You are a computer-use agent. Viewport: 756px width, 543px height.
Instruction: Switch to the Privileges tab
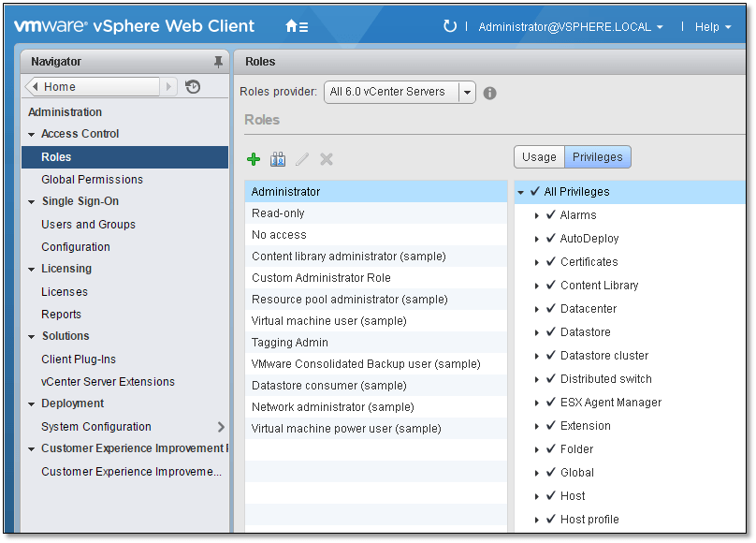pos(597,157)
